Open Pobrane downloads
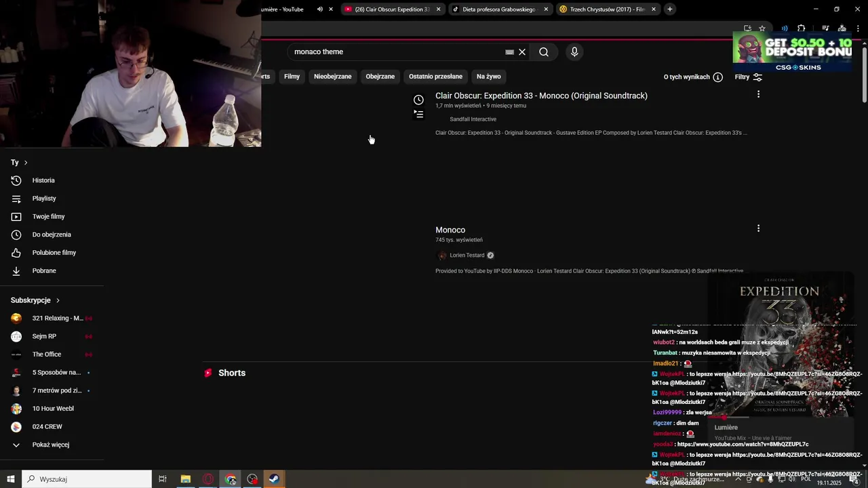 point(52,271)
